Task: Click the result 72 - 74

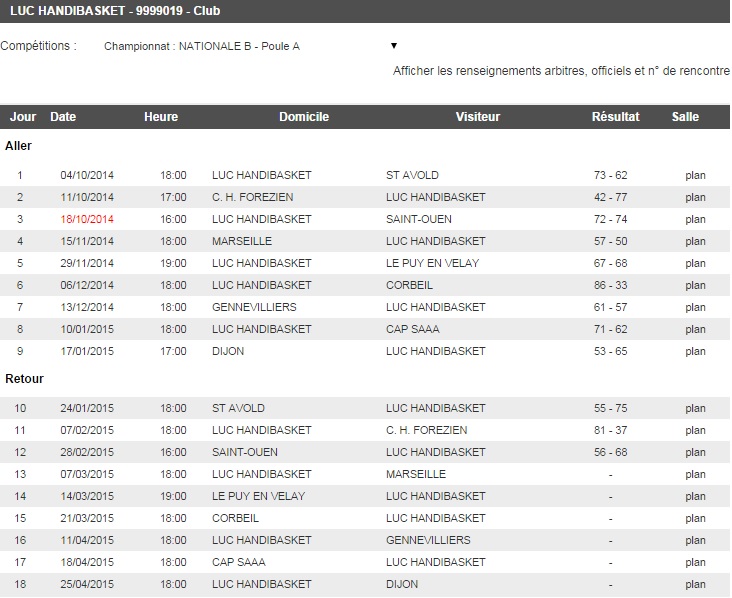Action: coord(610,219)
